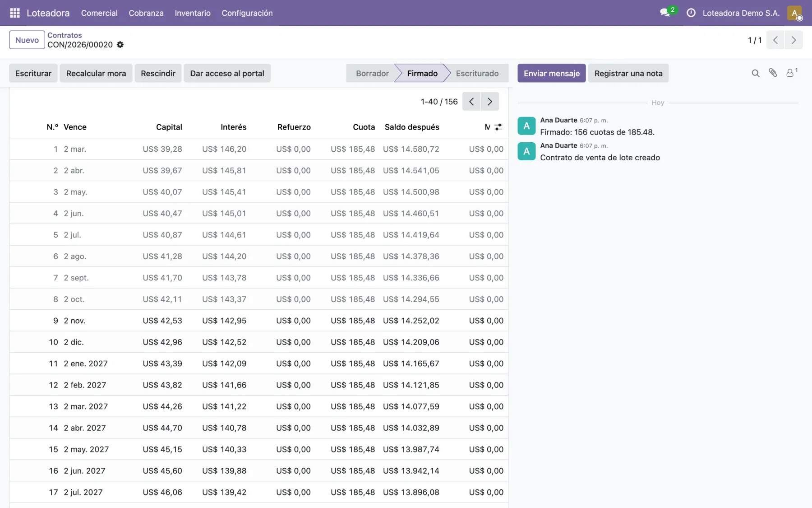Screen dimensions: 812x508
Task: Click Registrar una nota button
Action: 628,73
